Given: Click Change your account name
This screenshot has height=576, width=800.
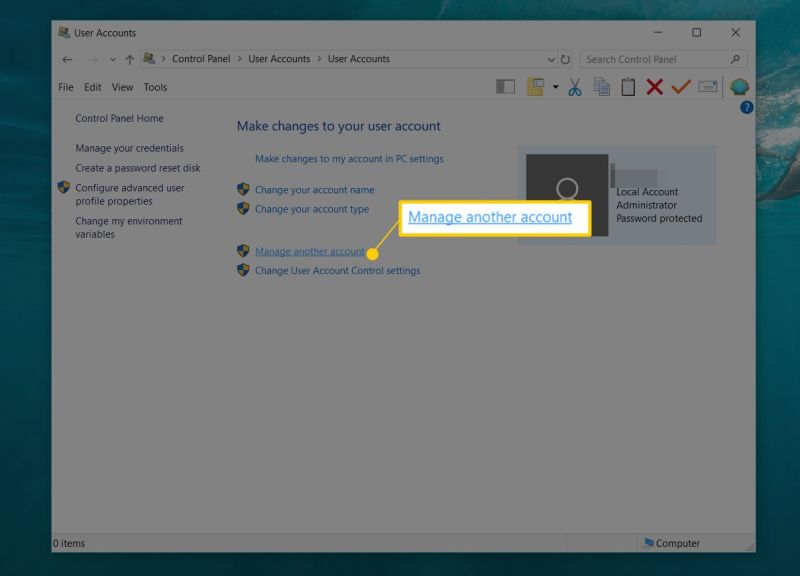Looking at the screenshot, I should point(314,190).
